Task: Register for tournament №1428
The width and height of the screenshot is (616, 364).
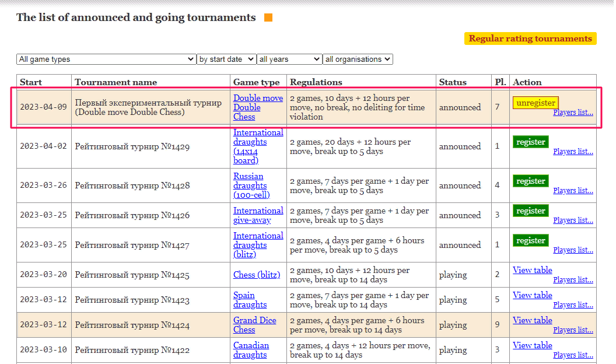Action: [x=530, y=181]
